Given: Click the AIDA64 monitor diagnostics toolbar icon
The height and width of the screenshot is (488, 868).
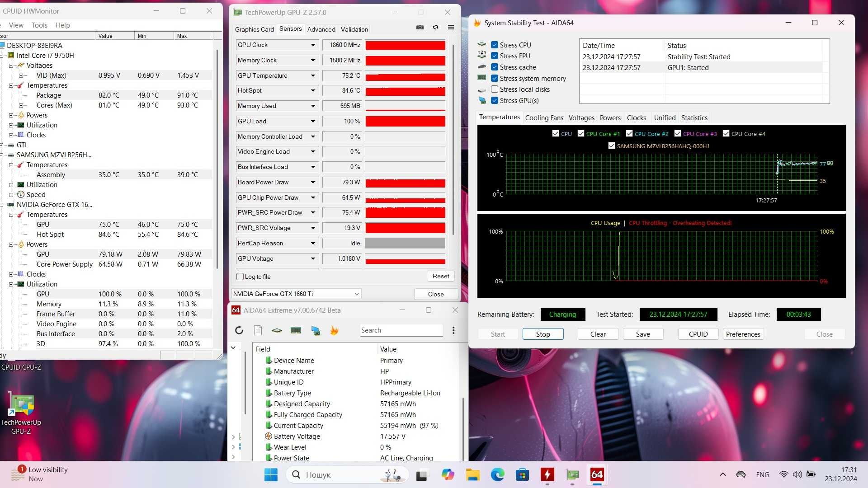Looking at the screenshot, I should click(316, 330).
